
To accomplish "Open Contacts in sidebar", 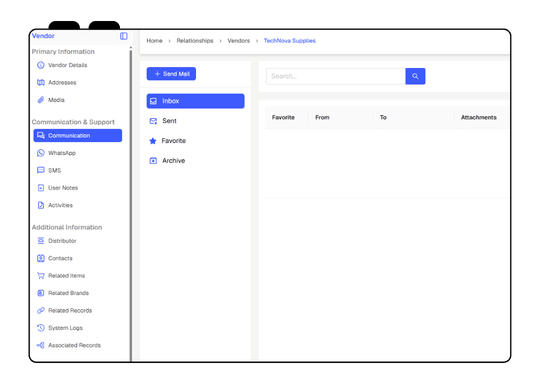I will pyautogui.click(x=77, y=258).
